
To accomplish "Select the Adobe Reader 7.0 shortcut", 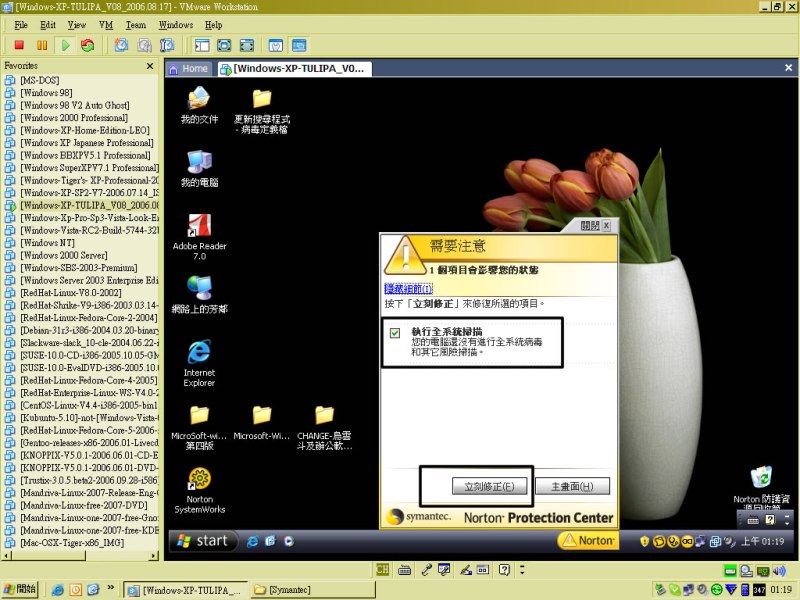I will click(199, 237).
